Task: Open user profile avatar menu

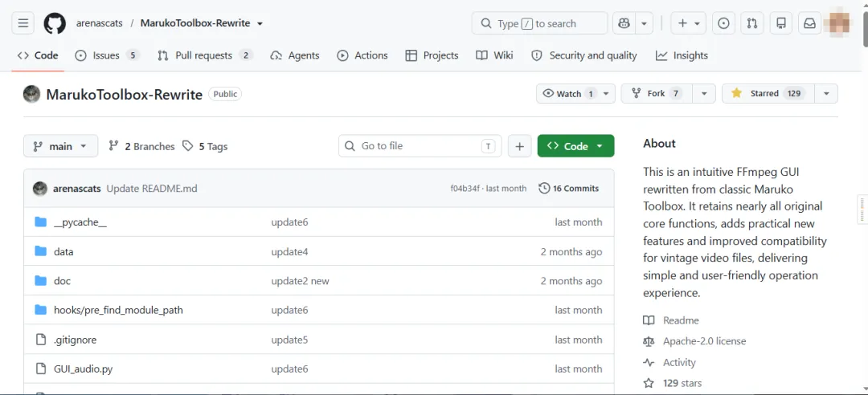Action: (x=837, y=23)
